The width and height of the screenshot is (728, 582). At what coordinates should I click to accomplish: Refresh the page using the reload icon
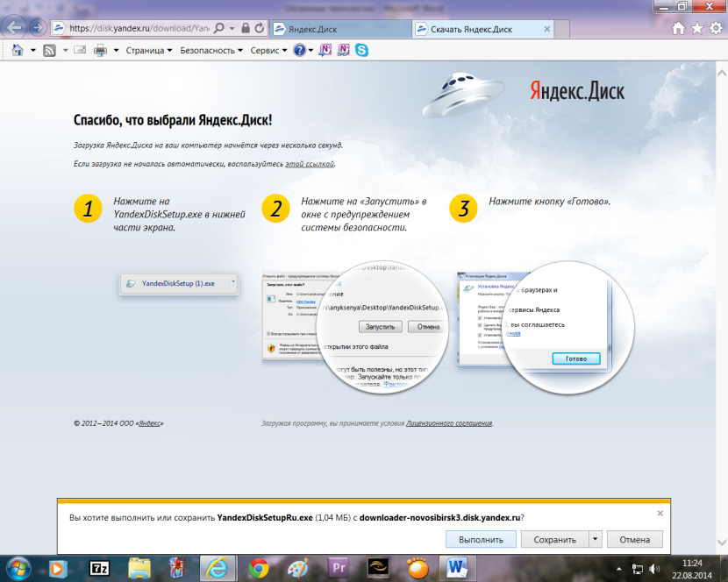(261, 28)
